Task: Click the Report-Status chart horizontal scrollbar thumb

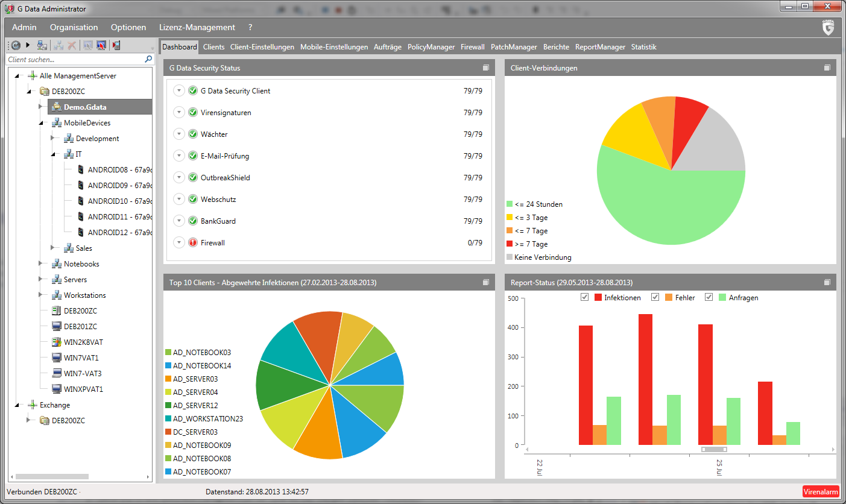Action: [x=714, y=449]
